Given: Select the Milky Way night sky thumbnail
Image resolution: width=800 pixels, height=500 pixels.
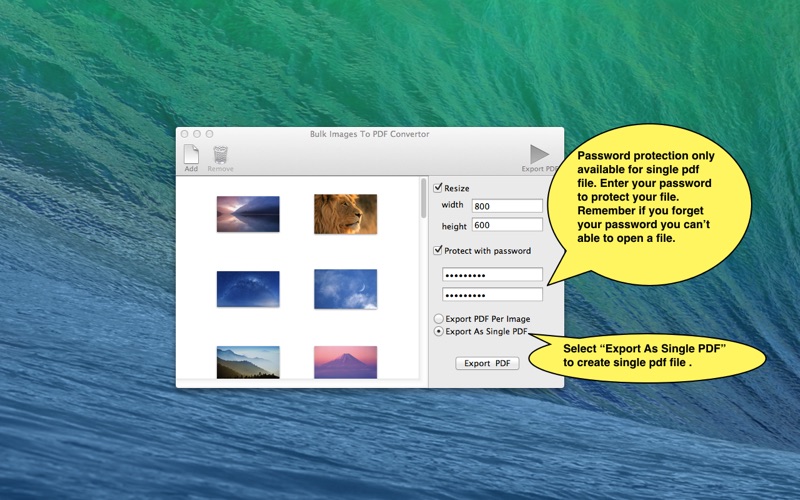Looking at the screenshot, I should tap(248, 289).
